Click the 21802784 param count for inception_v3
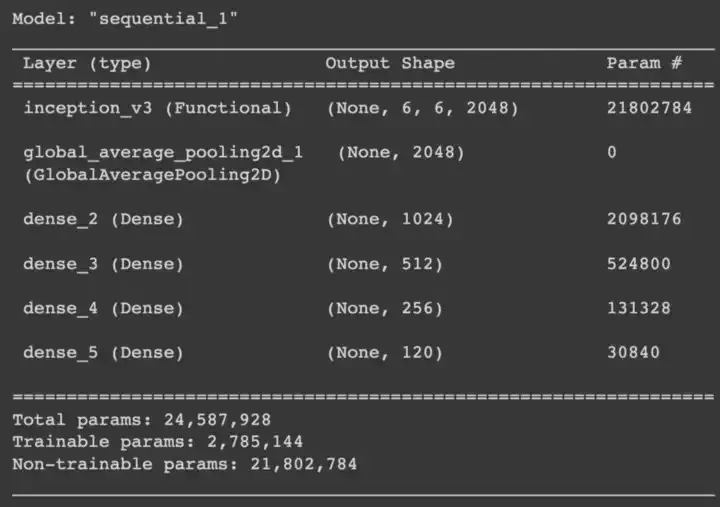Image resolution: width=720 pixels, height=507 pixels. pos(649,108)
